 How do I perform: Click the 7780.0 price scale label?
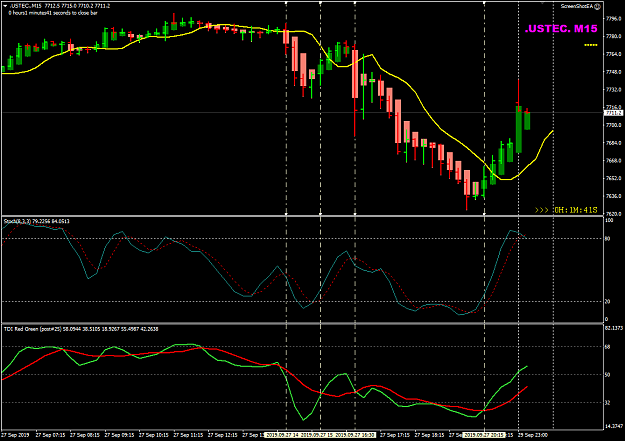[x=613, y=36]
